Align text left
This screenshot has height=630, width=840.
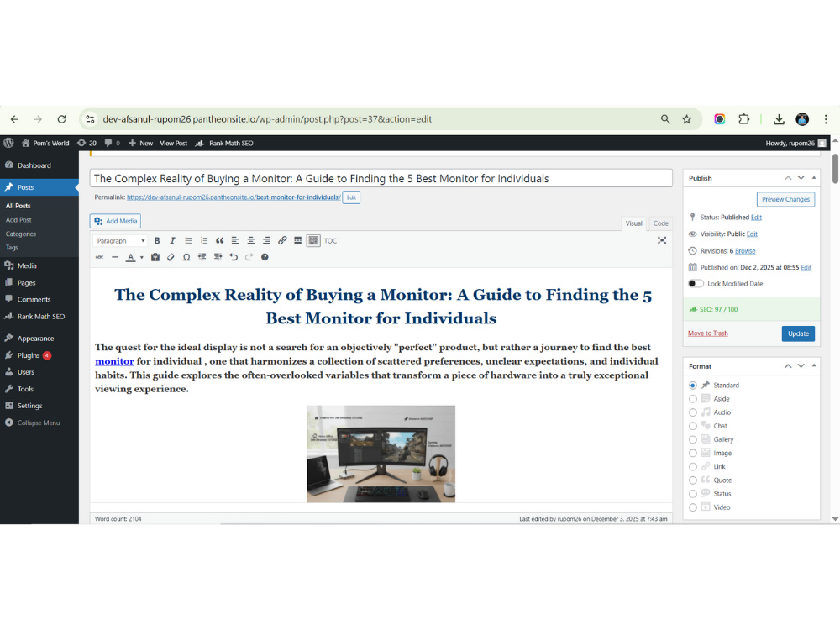(x=235, y=240)
